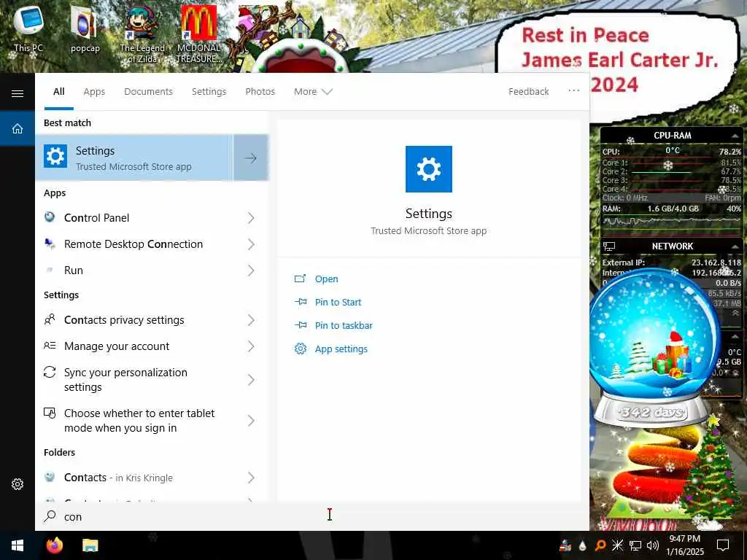Select Manage your account result text
The height and width of the screenshot is (560, 747).
[117, 346]
